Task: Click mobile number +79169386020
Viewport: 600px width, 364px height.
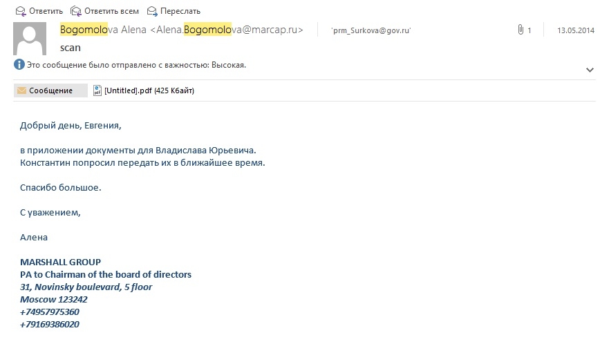Action: (50, 324)
